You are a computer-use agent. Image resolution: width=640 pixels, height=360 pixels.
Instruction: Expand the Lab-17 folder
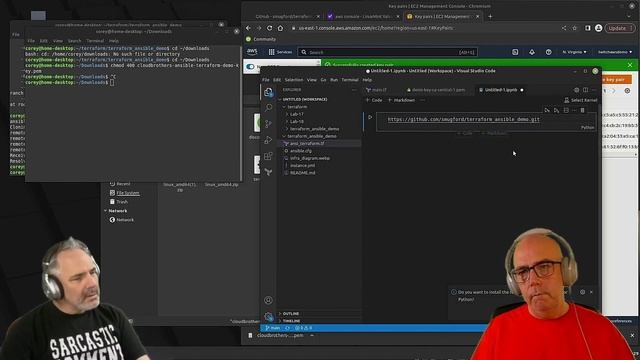[296, 114]
